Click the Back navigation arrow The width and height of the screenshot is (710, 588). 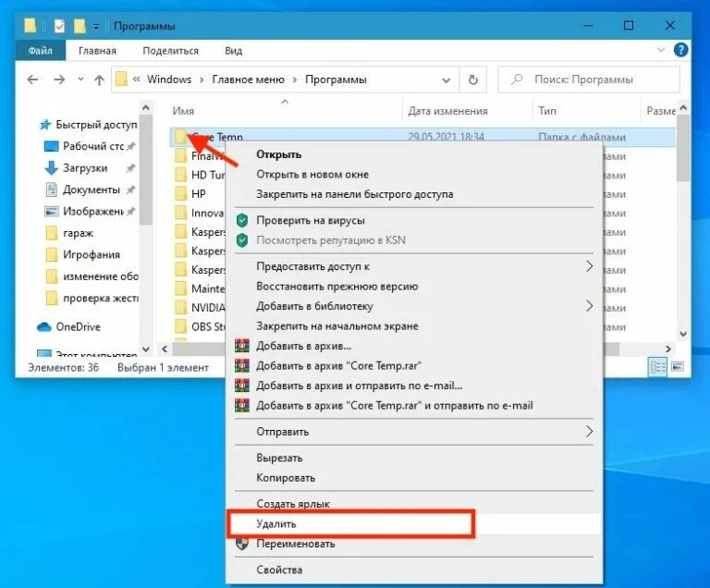pos(32,80)
